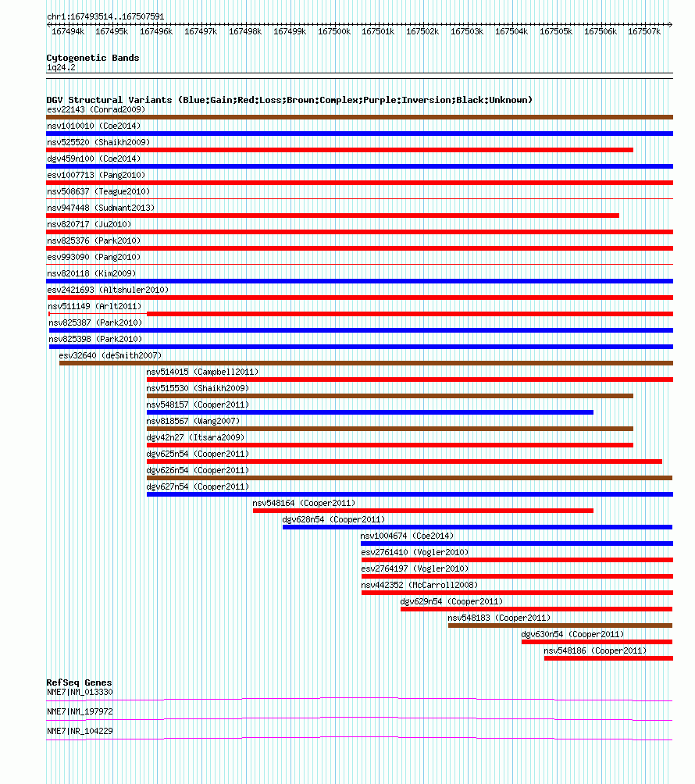
Task: Click the 1q24.2 cytogenetic band label
Action: click(61, 67)
